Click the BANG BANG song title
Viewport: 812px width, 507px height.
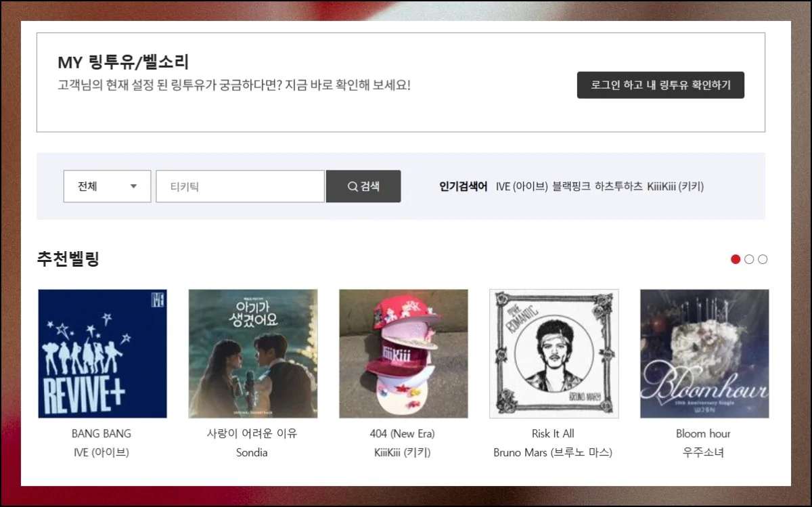tap(101, 433)
